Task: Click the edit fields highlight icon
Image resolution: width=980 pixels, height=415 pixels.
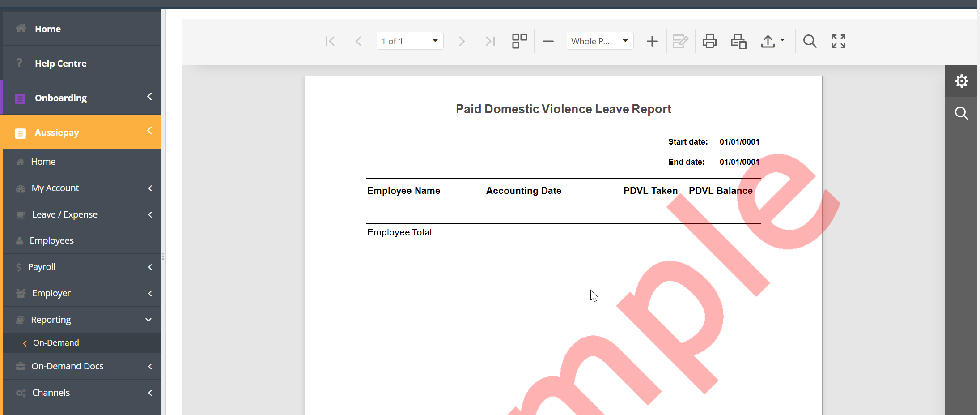Action: click(x=680, y=41)
